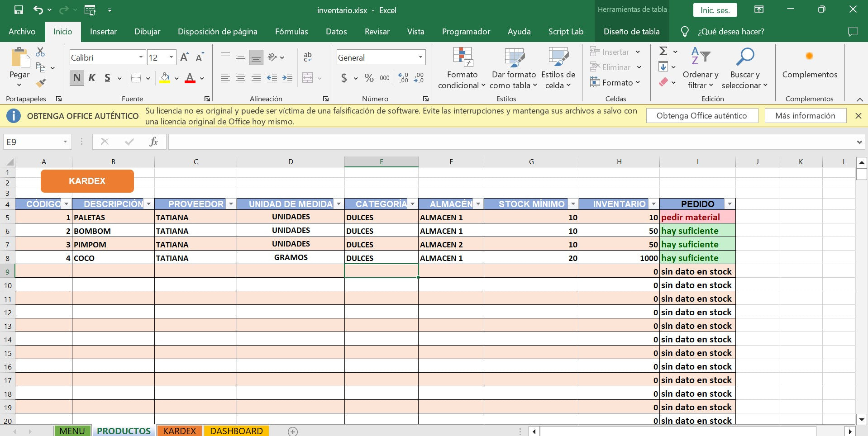
Task: Dismiss the license warning banner with X
Action: click(858, 115)
